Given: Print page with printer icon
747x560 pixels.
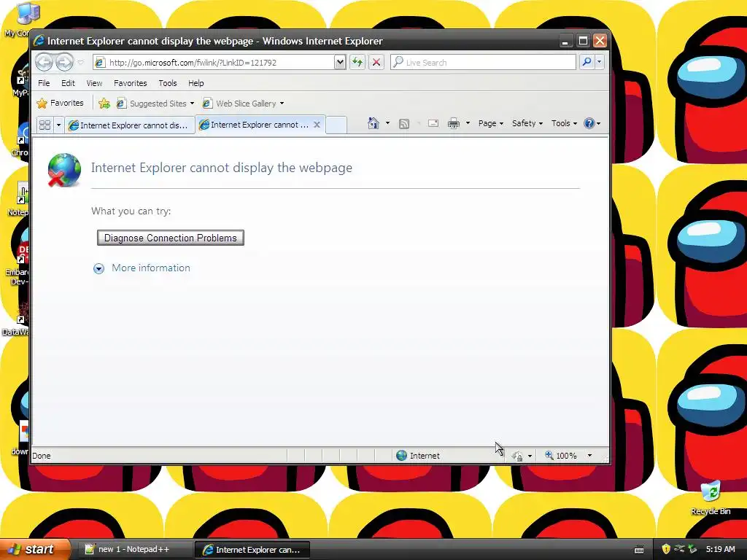Looking at the screenshot, I should (x=454, y=123).
